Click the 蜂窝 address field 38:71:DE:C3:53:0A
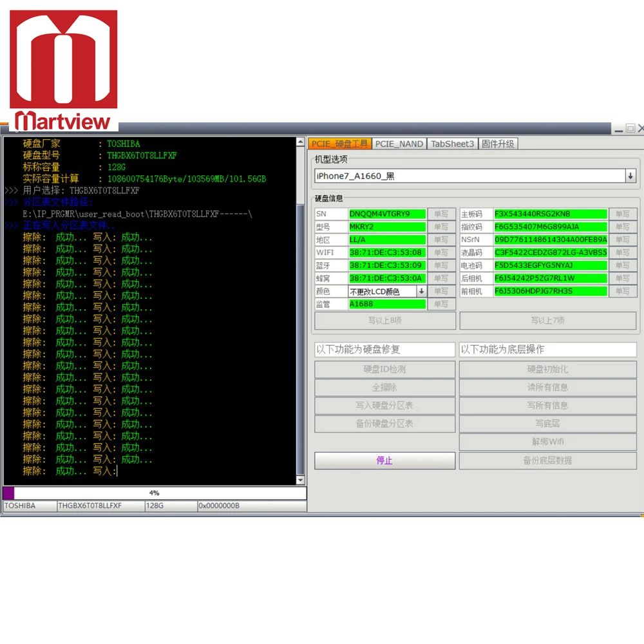Viewport: 644px width, 644px height. pyautogui.click(x=387, y=278)
